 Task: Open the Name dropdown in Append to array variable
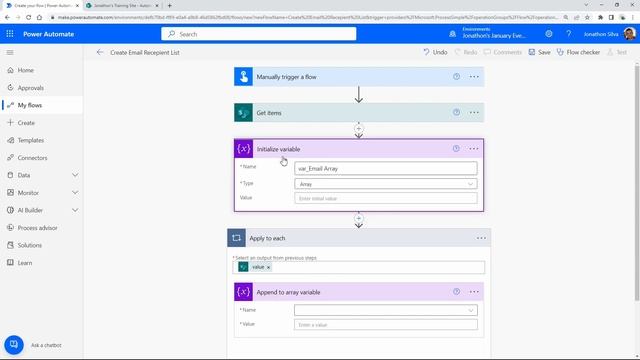[386, 310]
